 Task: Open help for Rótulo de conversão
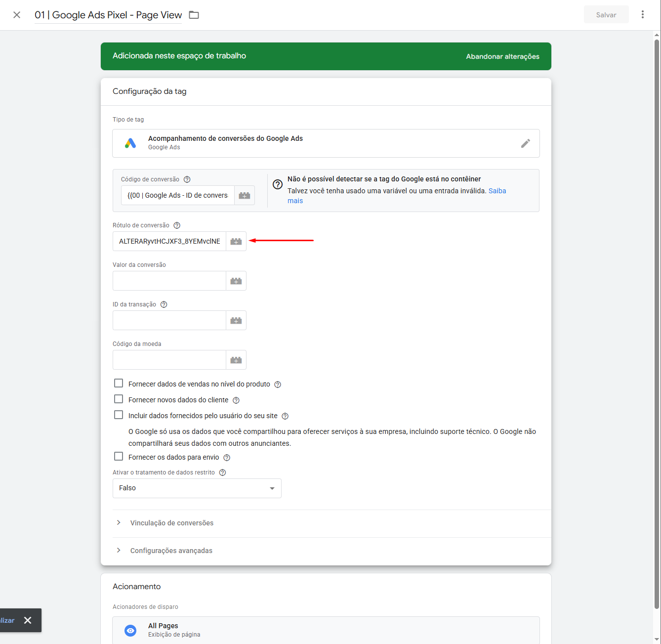click(177, 225)
